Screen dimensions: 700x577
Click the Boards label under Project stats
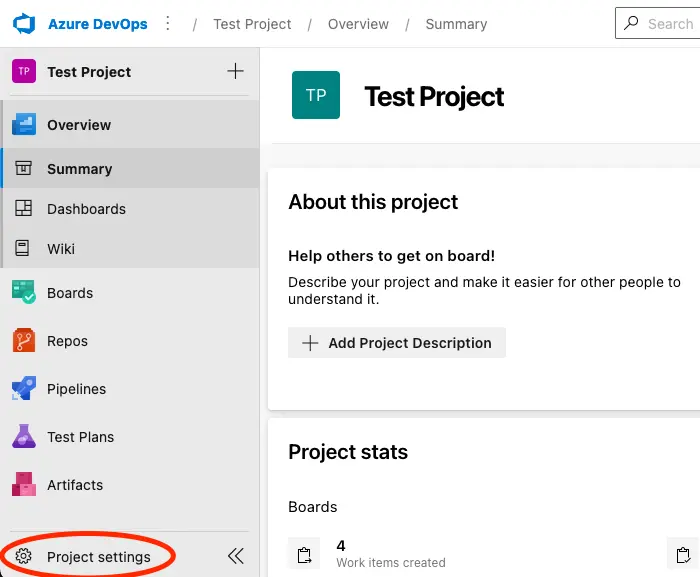[313, 507]
